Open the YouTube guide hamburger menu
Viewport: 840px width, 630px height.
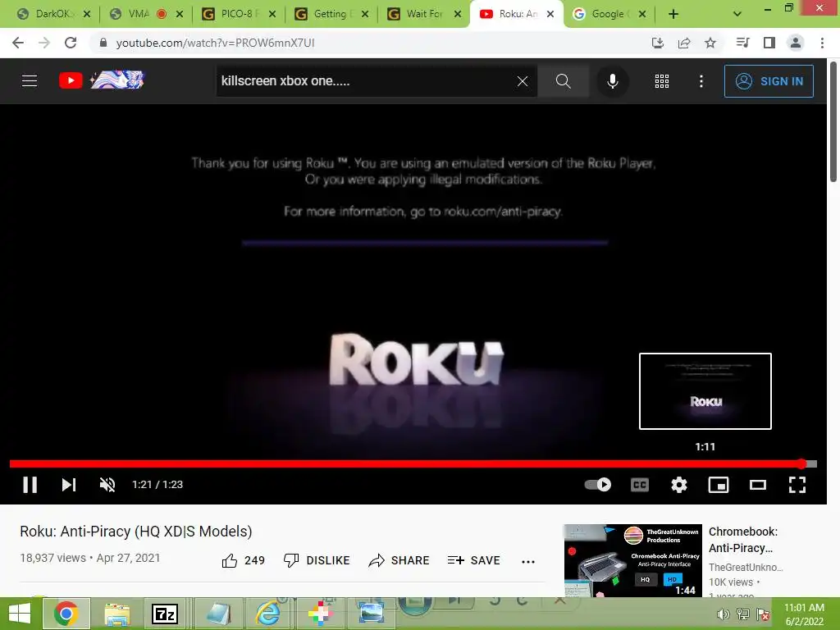(30, 81)
